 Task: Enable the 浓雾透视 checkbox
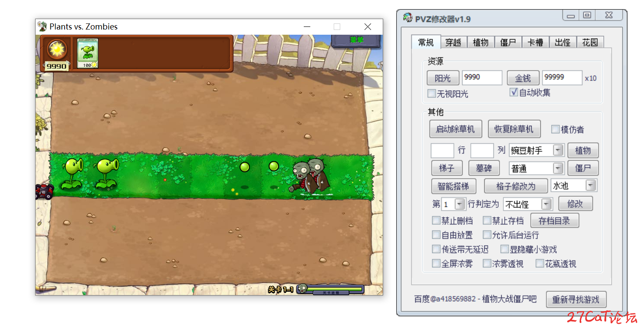click(x=487, y=263)
